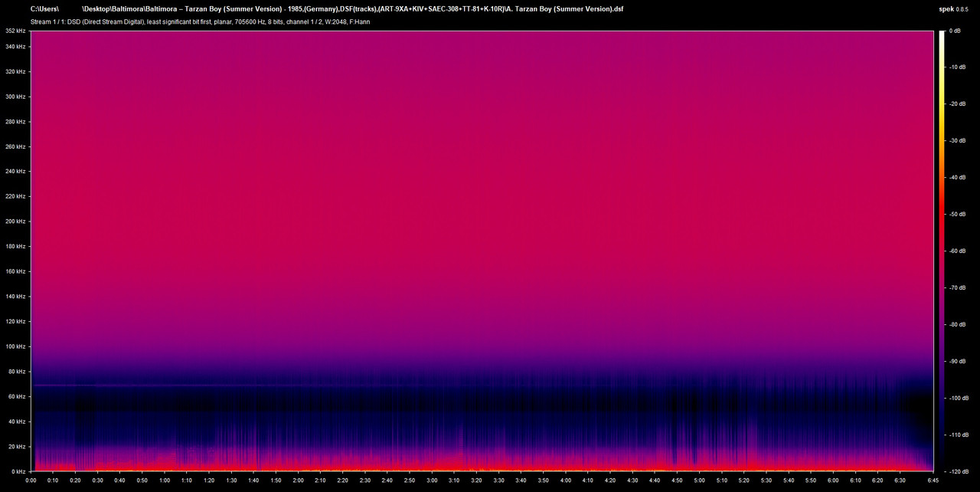Click the spectrogram's 70 kHz horizontal line

click(230, 385)
